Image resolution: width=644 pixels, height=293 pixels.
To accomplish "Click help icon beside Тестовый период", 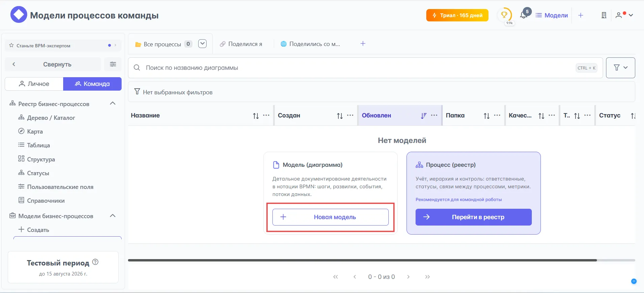I will click(x=95, y=262).
